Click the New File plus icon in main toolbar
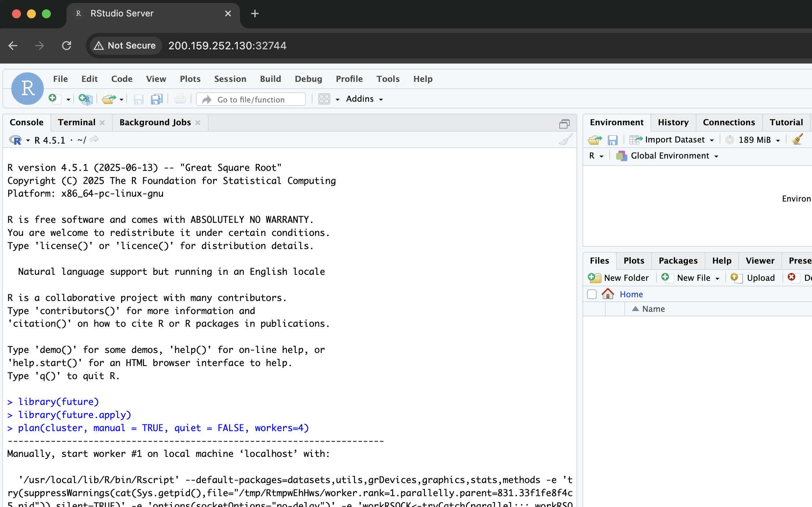The width and height of the screenshot is (812, 507). tap(53, 98)
